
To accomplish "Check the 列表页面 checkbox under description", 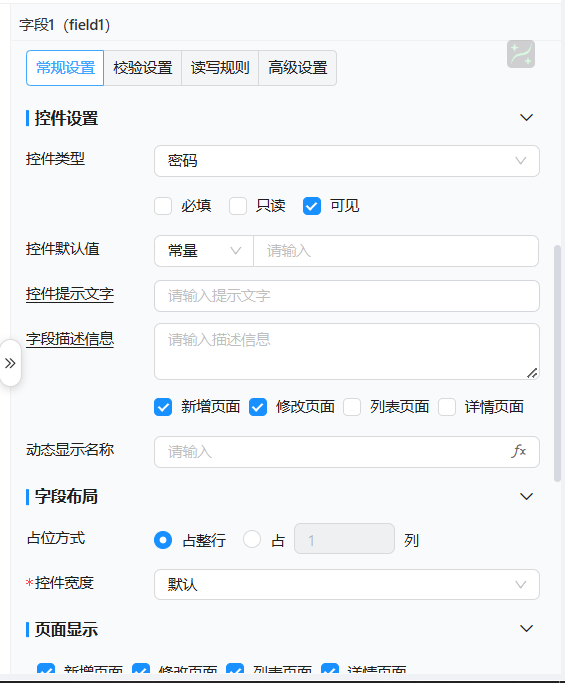I will coord(352,407).
